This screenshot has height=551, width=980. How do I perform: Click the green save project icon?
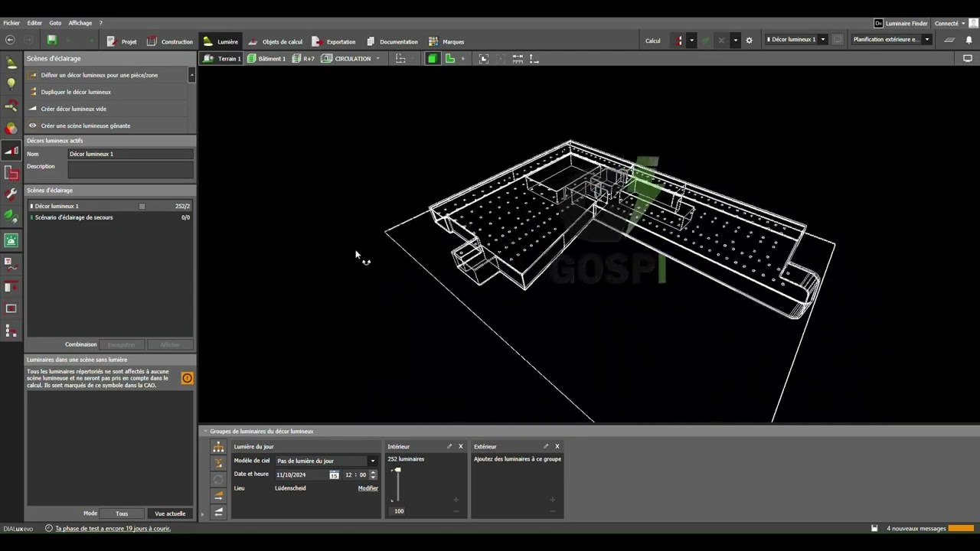coord(51,41)
